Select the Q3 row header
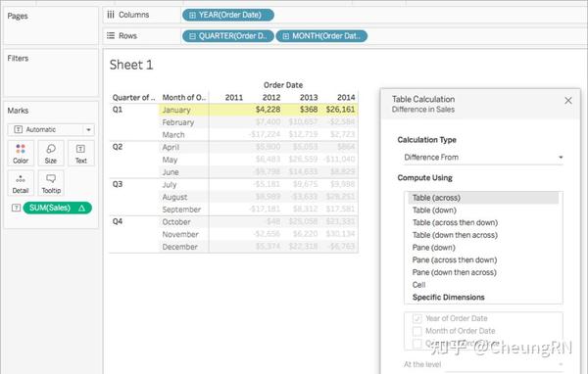This screenshot has height=374, width=588. click(118, 184)
